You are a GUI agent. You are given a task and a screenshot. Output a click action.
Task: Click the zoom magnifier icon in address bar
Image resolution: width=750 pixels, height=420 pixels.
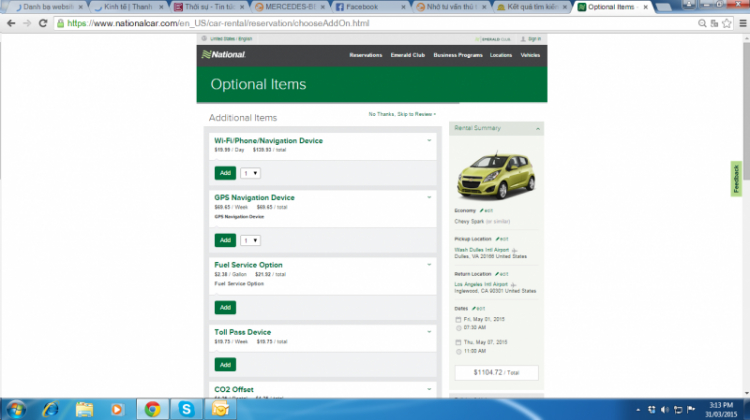pos(702,23)
